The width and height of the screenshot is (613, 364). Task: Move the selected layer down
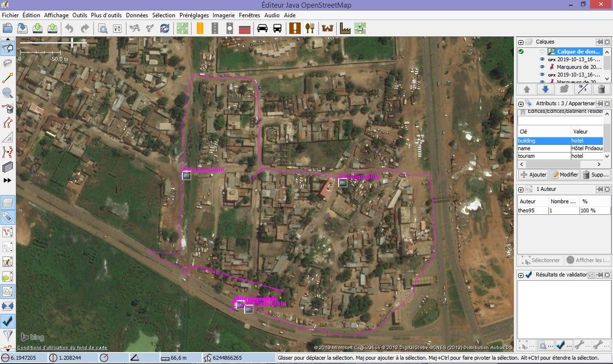(546, 89)
